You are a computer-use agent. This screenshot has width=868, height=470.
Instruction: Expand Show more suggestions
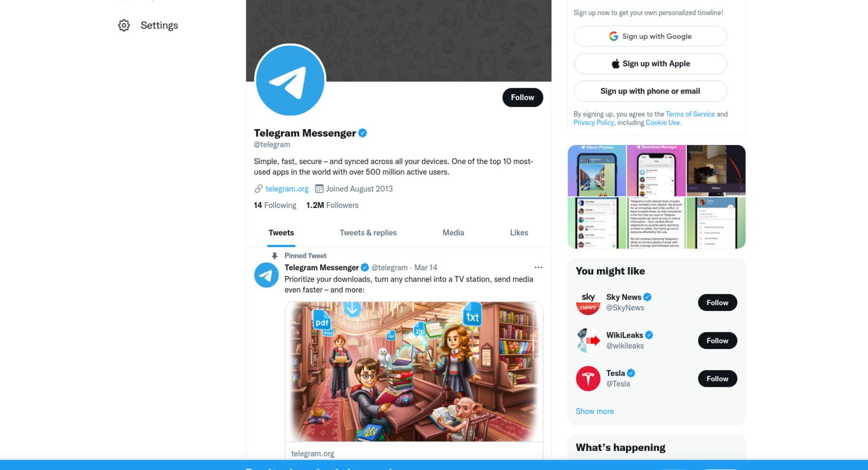(x=594, y=411)
